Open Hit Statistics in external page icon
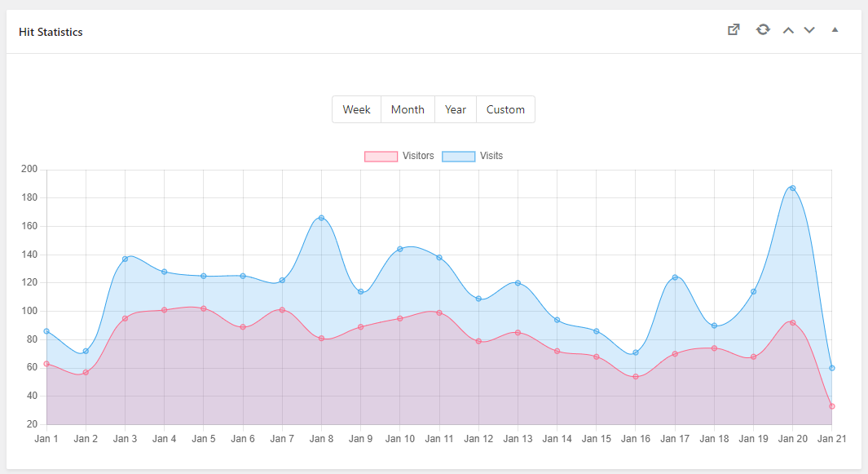This screenshot has height=474, width=868. tap(734, 30)
